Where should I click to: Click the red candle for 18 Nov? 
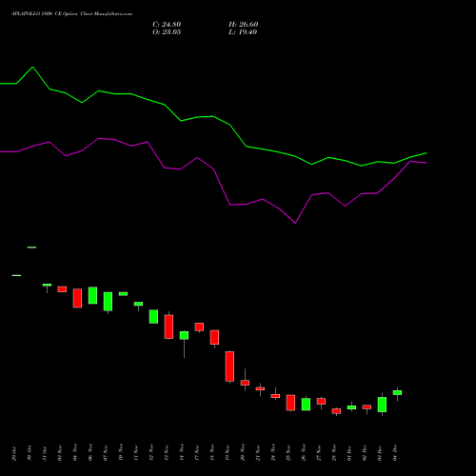click(x=214, y=337)
